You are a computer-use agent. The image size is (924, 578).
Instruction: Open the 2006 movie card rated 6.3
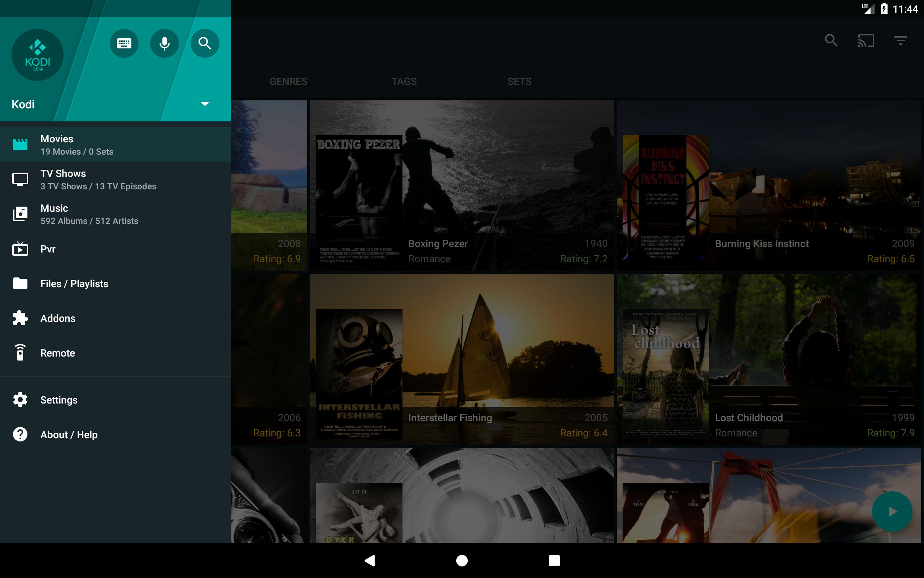pyautogui.click(x=269, y=359)
